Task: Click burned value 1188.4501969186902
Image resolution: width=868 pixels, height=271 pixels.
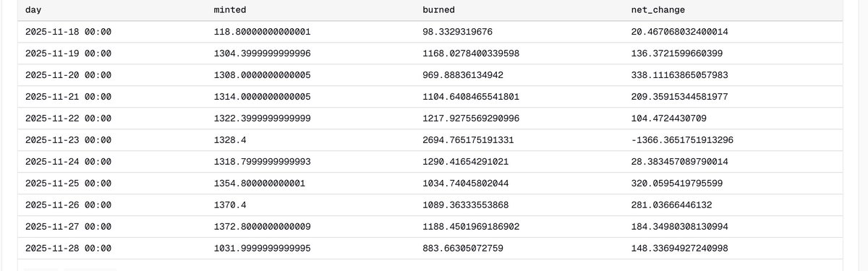Action: point(471,227)
